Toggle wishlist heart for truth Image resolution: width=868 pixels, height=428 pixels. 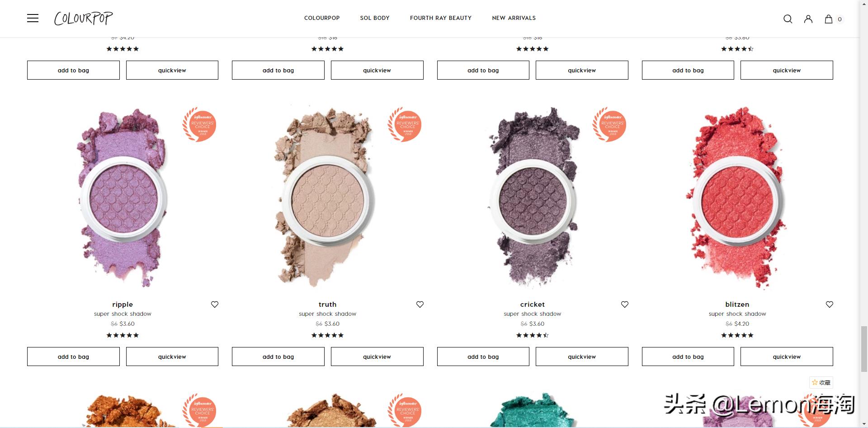420,304
